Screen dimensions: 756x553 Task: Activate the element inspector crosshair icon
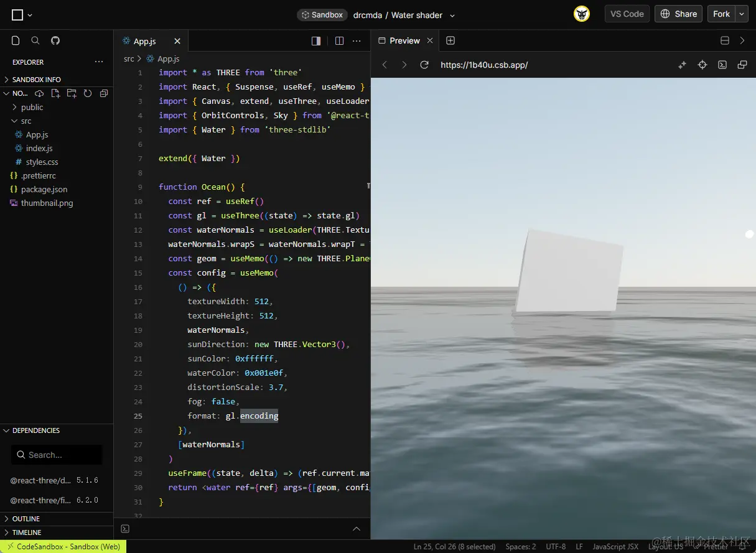(702, 65)
